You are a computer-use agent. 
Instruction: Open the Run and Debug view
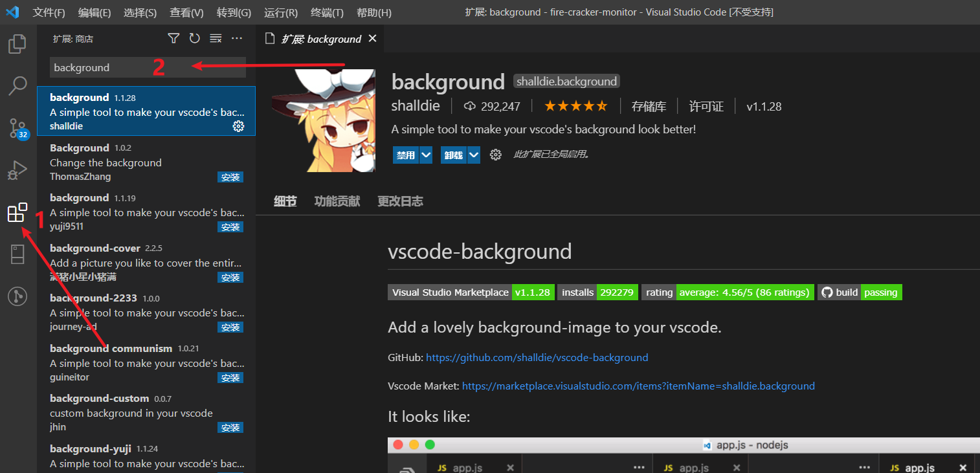(x=17, y=170)
